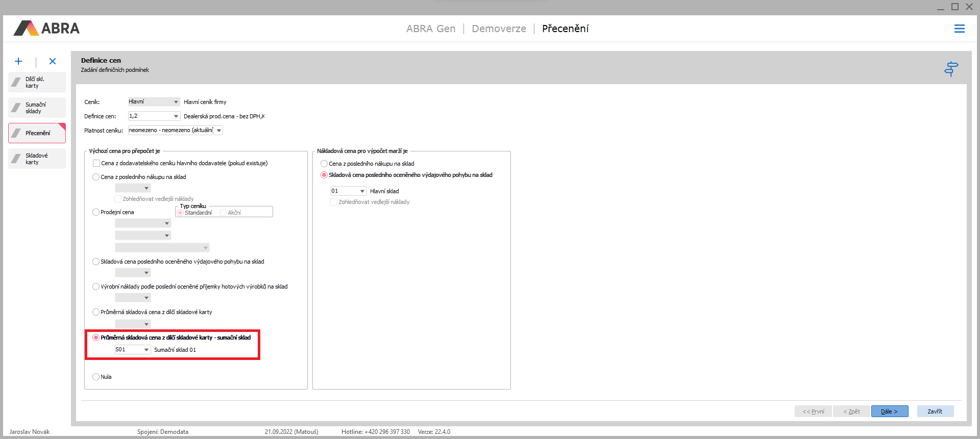Expand the Ceník dropdown showing Hlavní
Viewport: 980px width, 439px height.
(176, 102)
